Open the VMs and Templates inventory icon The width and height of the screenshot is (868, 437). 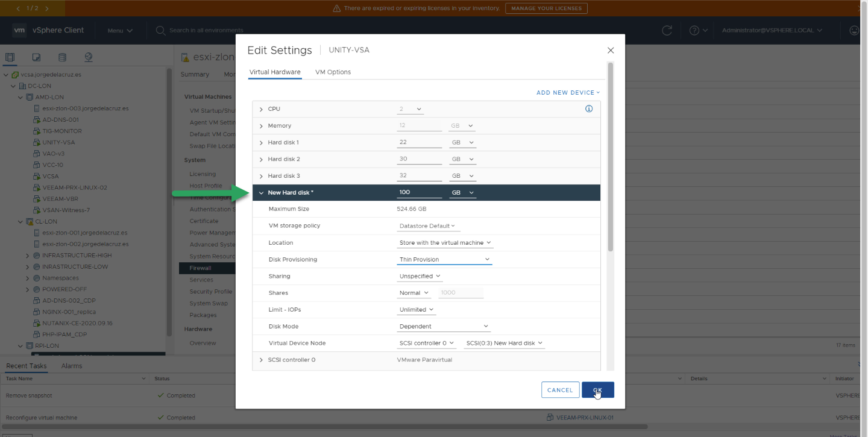click(x=36, y=57)
